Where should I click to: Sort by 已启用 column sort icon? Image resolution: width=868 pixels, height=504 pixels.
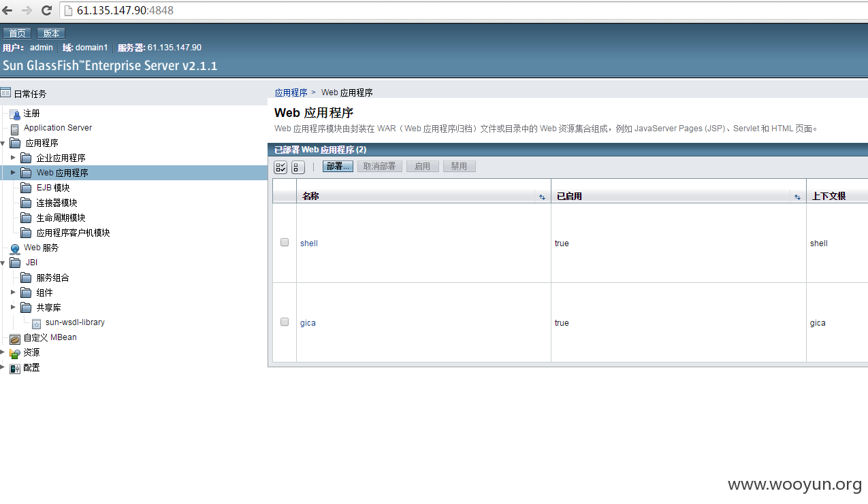point(798,197)
